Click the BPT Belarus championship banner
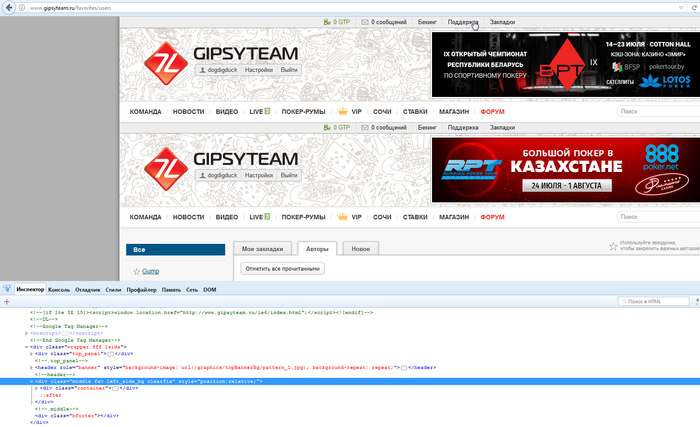This screenshot has height=427, width=700. [x=565, y=64]
